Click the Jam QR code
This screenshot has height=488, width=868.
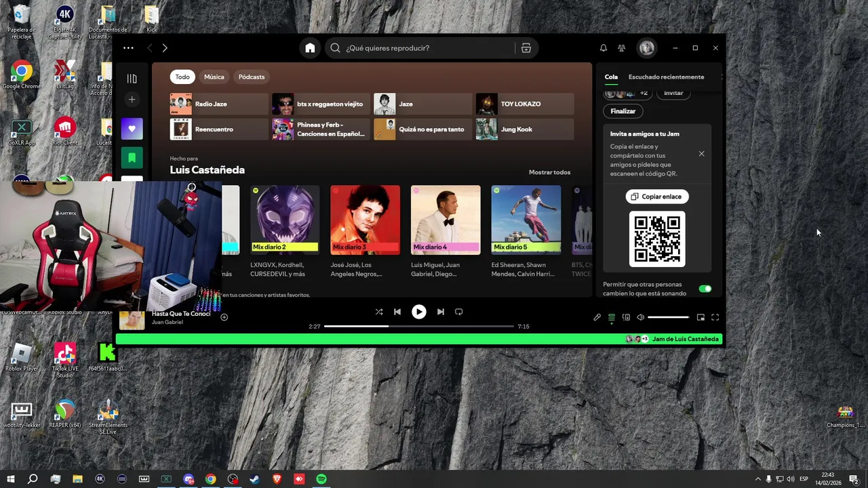(x=657, y=239)
